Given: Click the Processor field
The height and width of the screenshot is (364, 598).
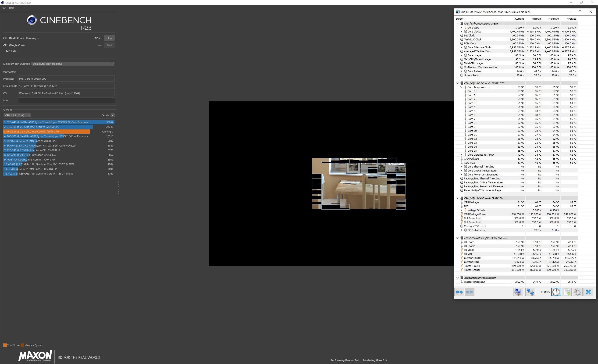Looking at the screenshot, I should [x=66, y=79].
